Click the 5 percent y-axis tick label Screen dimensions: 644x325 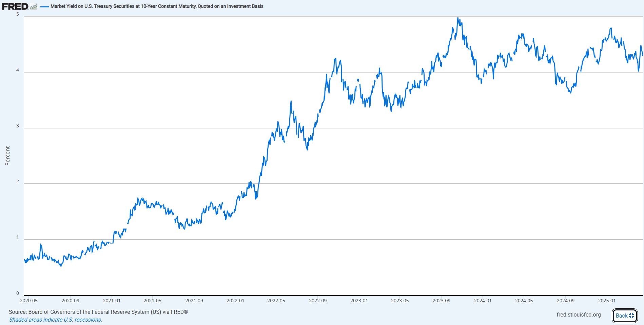18,14
